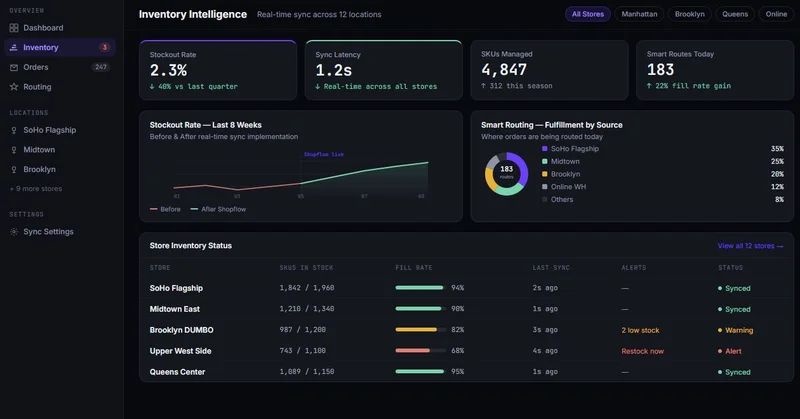Image resolution: width=800 pixels, height=419 pixels.
Task: Click the Stockout Rate 2.3% card
Action: point(218,70)
